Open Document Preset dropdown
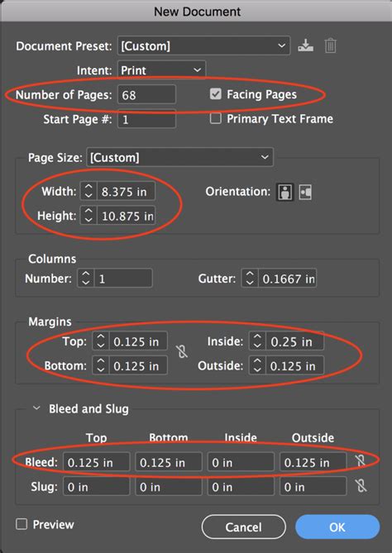The height and width of the screenshot is (553, 392). tap(204, 45)
